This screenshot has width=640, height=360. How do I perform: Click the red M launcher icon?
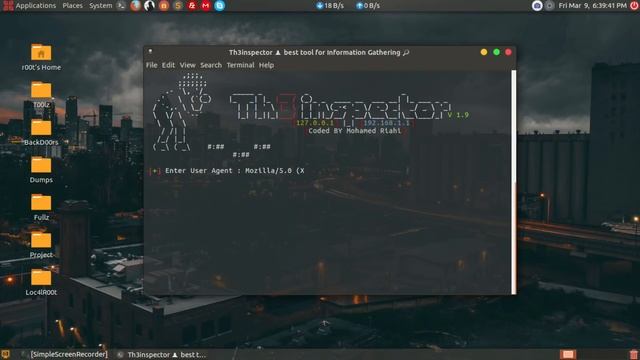tap(206, 6)
